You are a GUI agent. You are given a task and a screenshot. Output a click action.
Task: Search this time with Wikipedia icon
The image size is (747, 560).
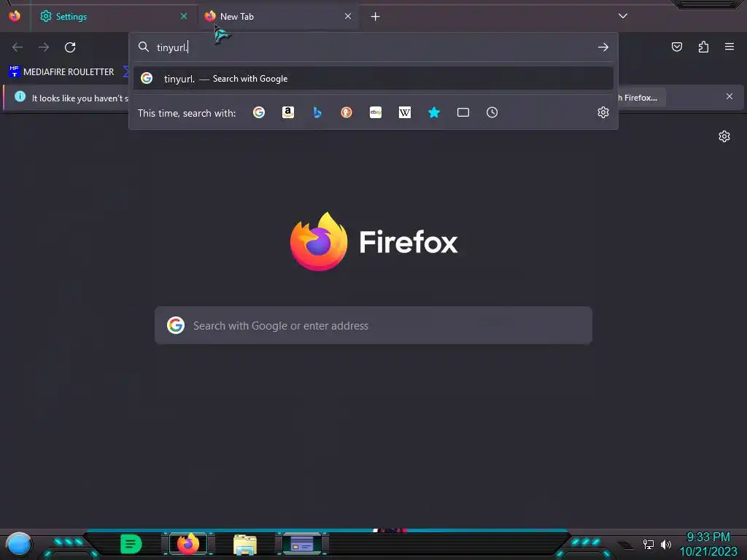click(x=404, y=112)
